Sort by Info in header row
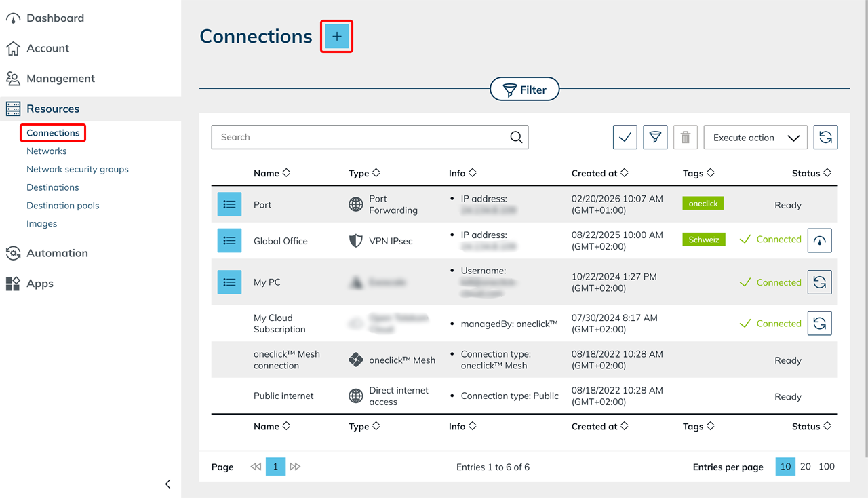 (462, 173)
